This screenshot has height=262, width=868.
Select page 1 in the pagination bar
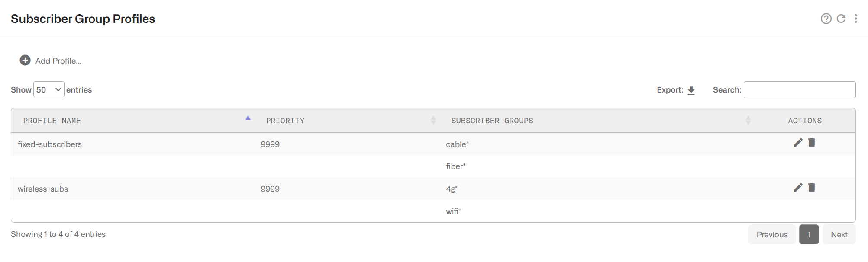[x=809, y=234]
